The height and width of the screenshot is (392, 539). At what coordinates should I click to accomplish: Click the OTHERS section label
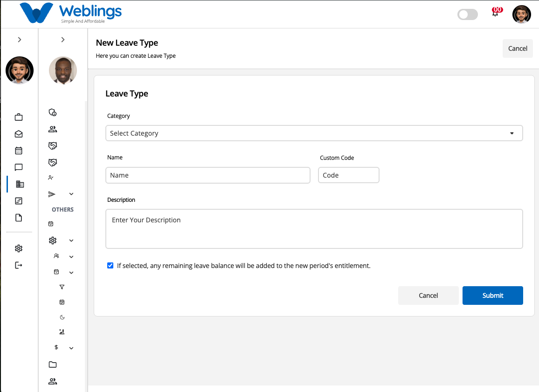point(62,210)
